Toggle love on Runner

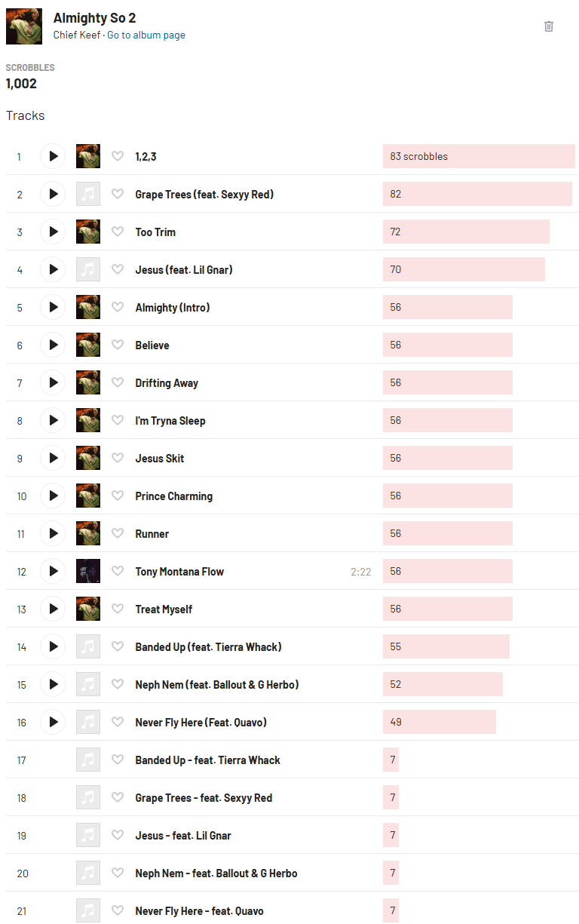pos(118,533)
